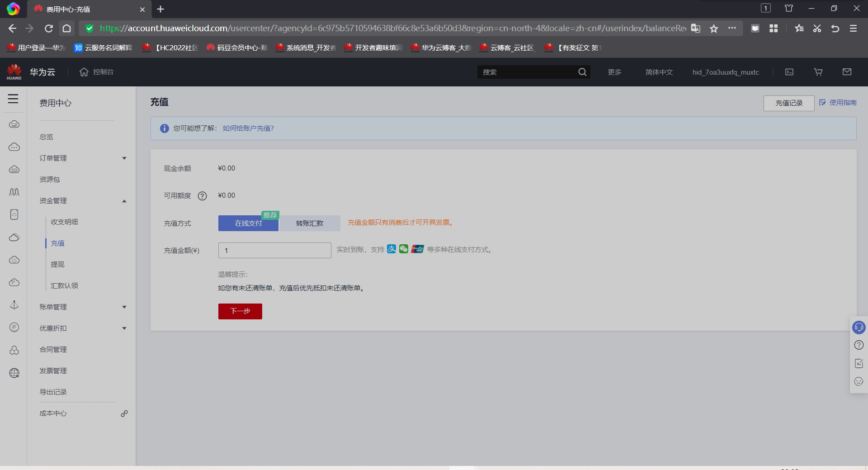
Task: Open the globe service icon in the sidebar
Action: (14, 373)
